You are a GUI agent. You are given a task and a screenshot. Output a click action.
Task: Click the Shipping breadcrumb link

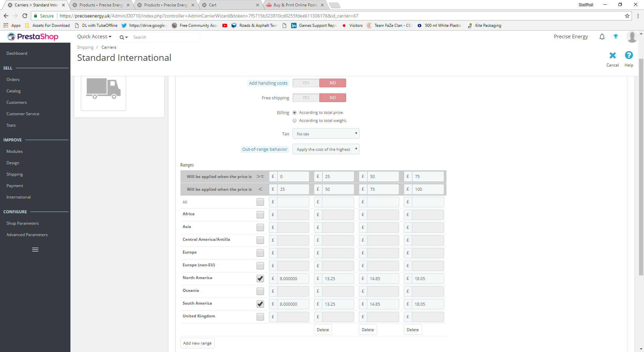pyautogui.click(x=85, y=47)
